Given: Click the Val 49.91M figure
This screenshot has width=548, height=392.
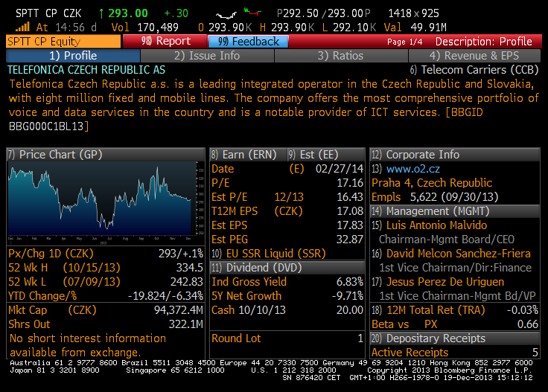Looking at the screenshot, I should (415, 28).
